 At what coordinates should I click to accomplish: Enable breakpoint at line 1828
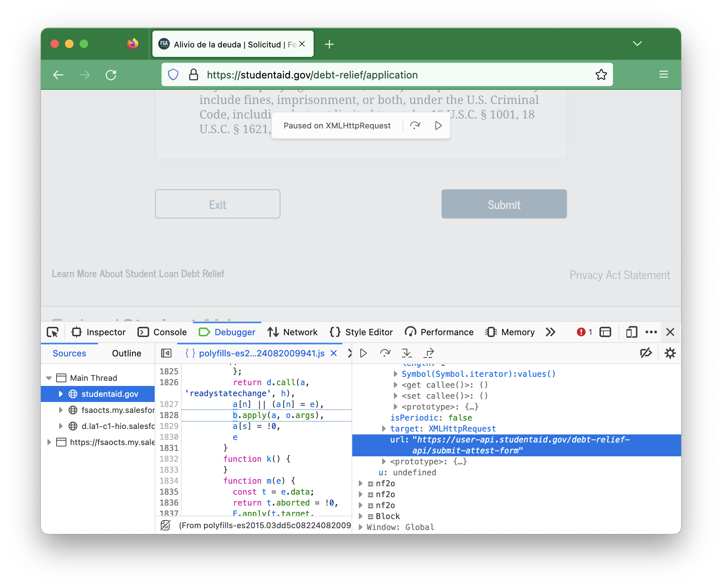click(170, 415)
